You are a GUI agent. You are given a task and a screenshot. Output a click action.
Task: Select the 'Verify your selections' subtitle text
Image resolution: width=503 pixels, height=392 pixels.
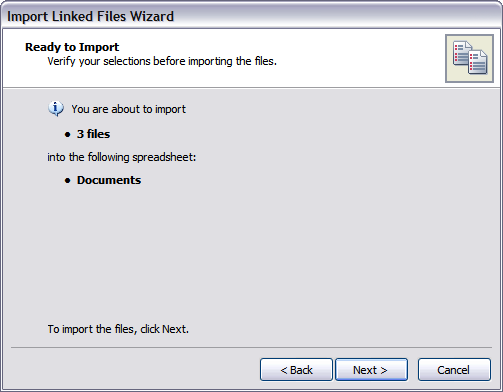pyautogui.click(x=162, y=61)
